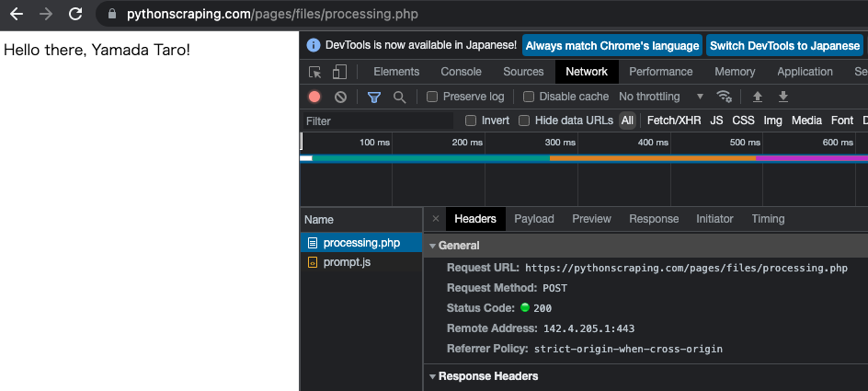The height and width of the screenshot is (391, 868).
Task: Enable Preserve log checkbox
Action: click(x=432, y=97)
